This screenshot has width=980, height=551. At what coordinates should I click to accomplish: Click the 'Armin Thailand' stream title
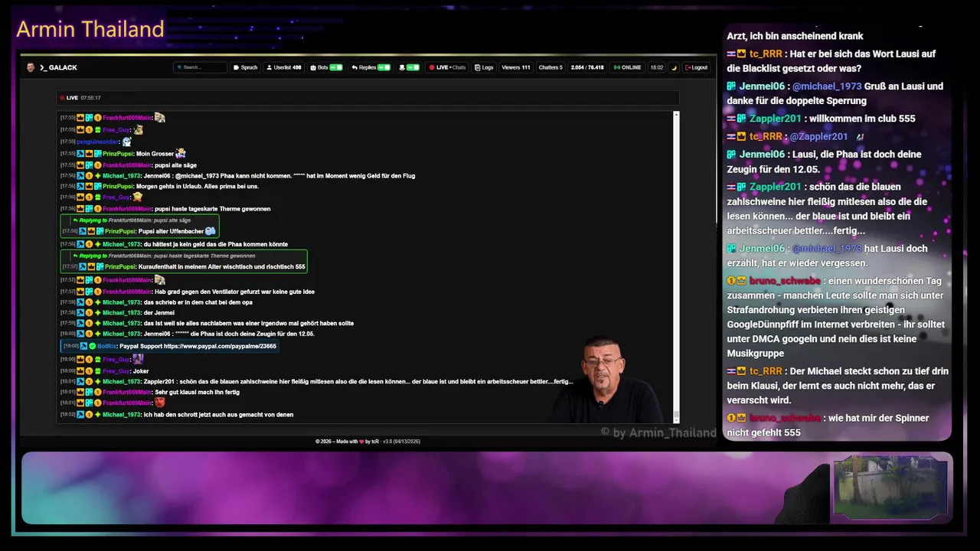click(90, 29)
